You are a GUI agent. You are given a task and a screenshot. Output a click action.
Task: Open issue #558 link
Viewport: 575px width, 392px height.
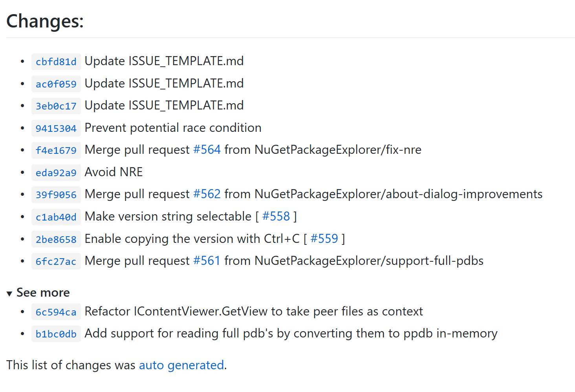pos(276,216)
